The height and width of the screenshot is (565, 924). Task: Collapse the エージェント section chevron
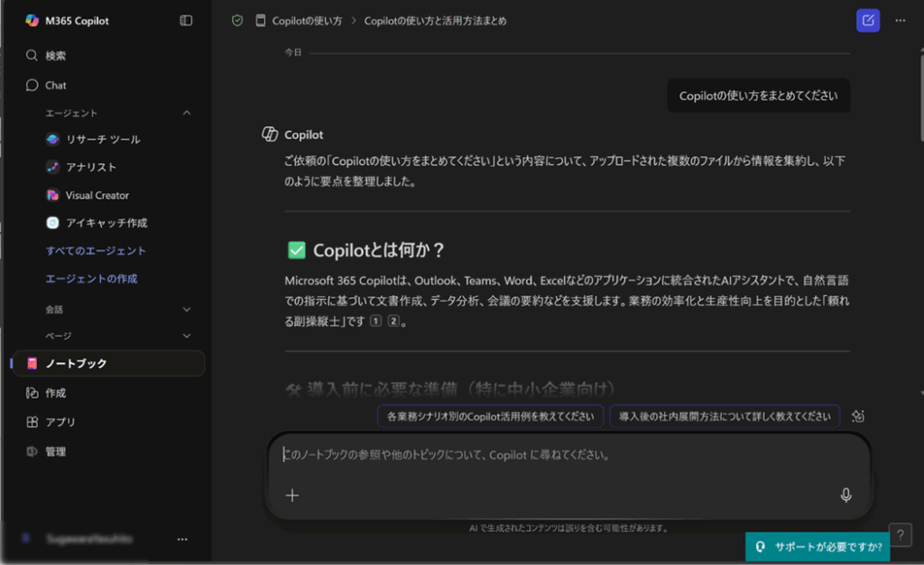click(187, 113)
